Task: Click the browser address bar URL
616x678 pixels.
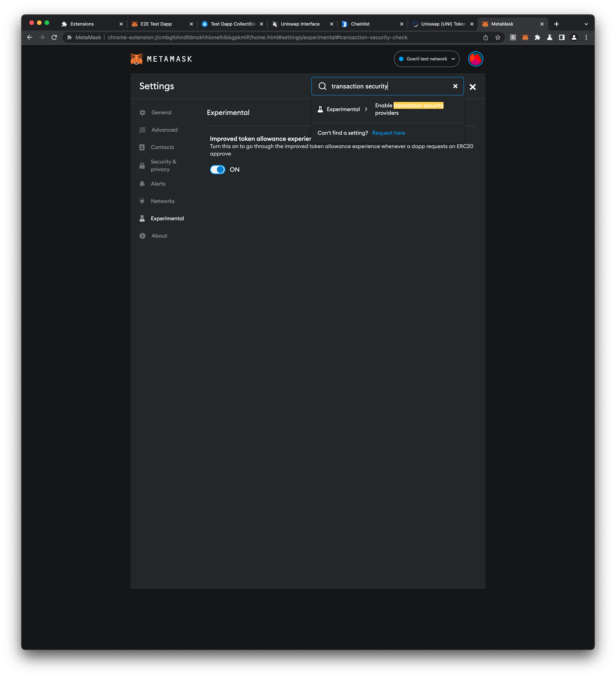Action: click(x=257, y=37)
